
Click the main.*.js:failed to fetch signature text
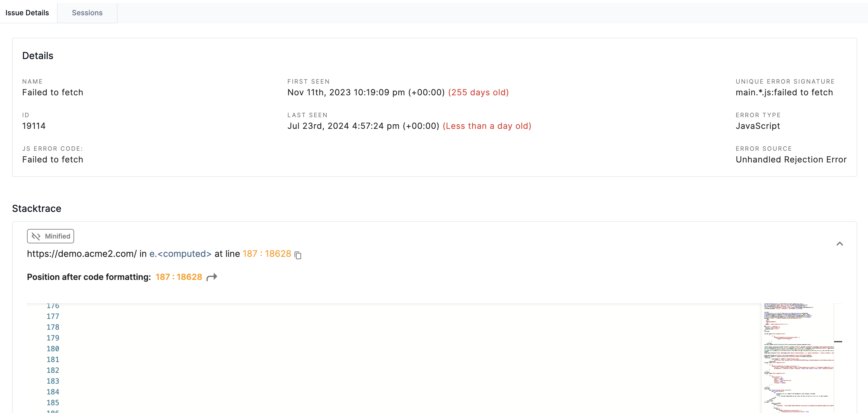784,92
